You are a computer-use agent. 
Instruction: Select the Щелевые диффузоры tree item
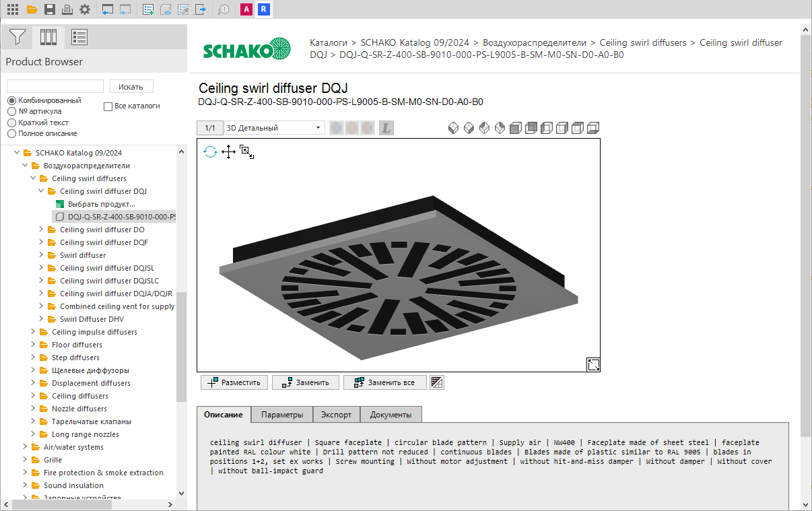[x=90, y=370]
